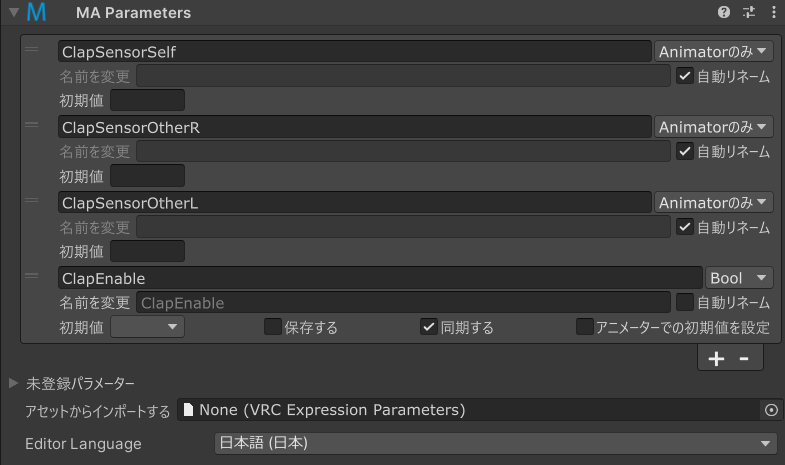Click the ClapSensorOtherL name field
This screenshot has height=465, width=785.
[354, 203]
